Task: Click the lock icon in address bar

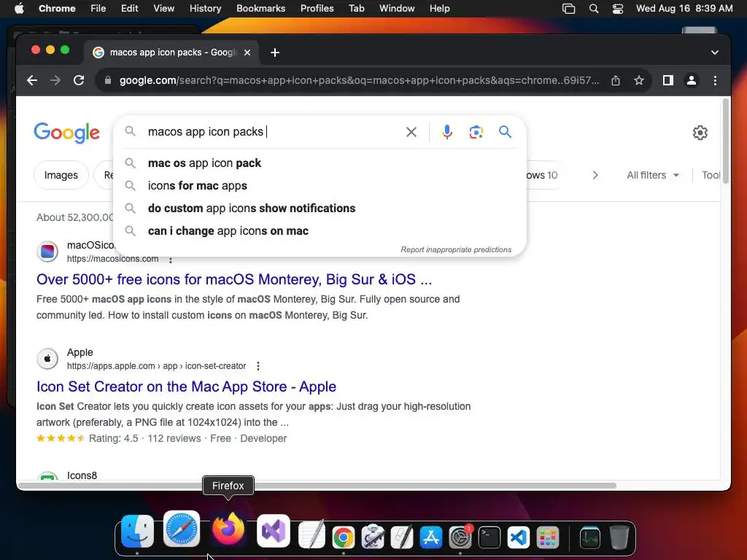Action: [108, 80]
